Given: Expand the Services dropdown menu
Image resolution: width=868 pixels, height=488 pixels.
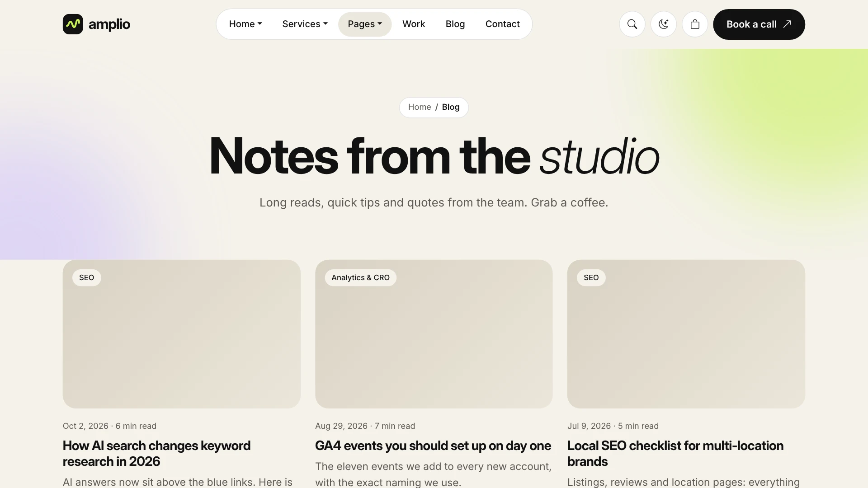Looking at the screenshot, I should 305,24.
